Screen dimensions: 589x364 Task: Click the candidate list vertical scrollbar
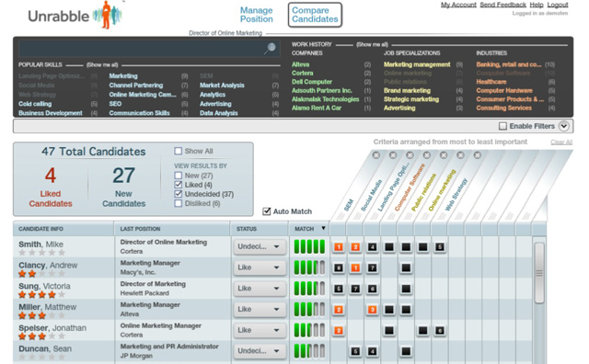(539, 273)
